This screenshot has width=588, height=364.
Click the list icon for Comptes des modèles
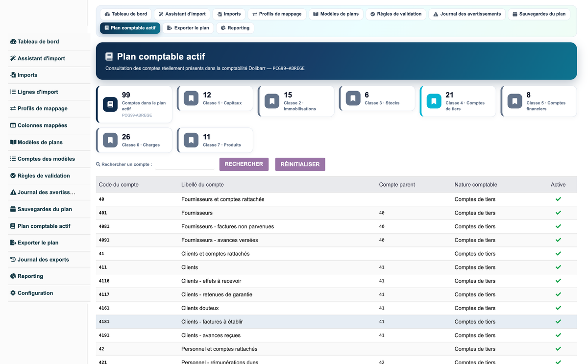point(13,159)
